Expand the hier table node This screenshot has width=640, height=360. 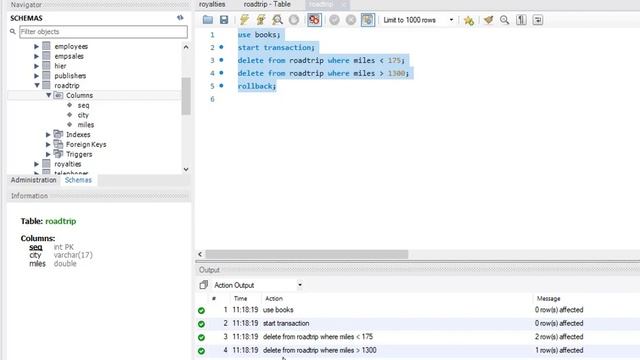[x=36, y=66]
